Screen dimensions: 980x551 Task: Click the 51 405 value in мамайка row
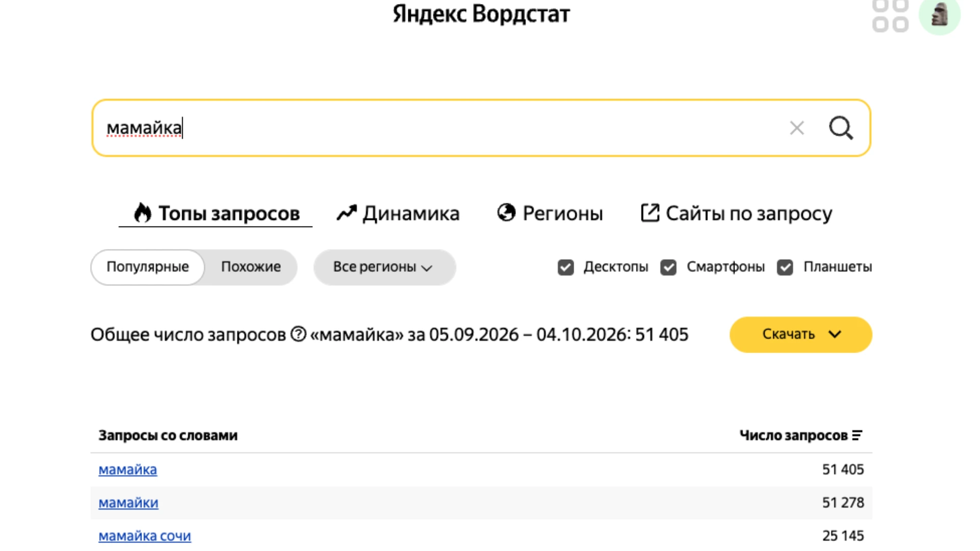point(843,469)
